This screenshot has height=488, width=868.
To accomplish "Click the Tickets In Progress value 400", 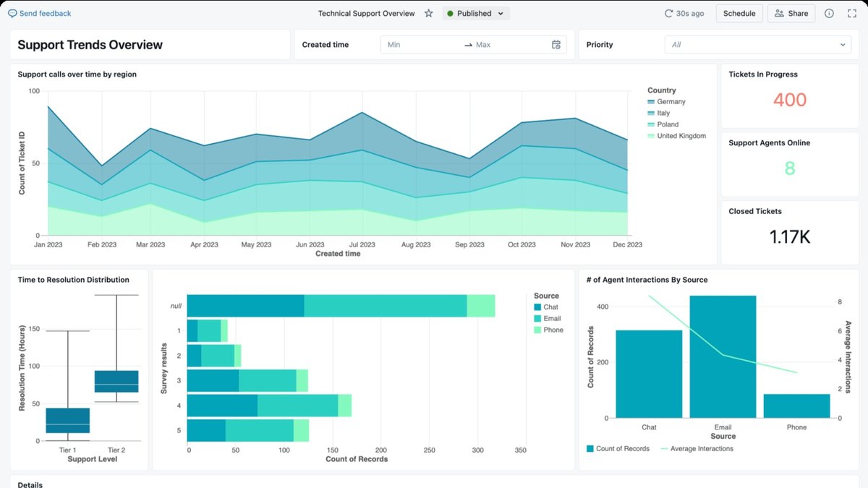I will coord(790,100).
